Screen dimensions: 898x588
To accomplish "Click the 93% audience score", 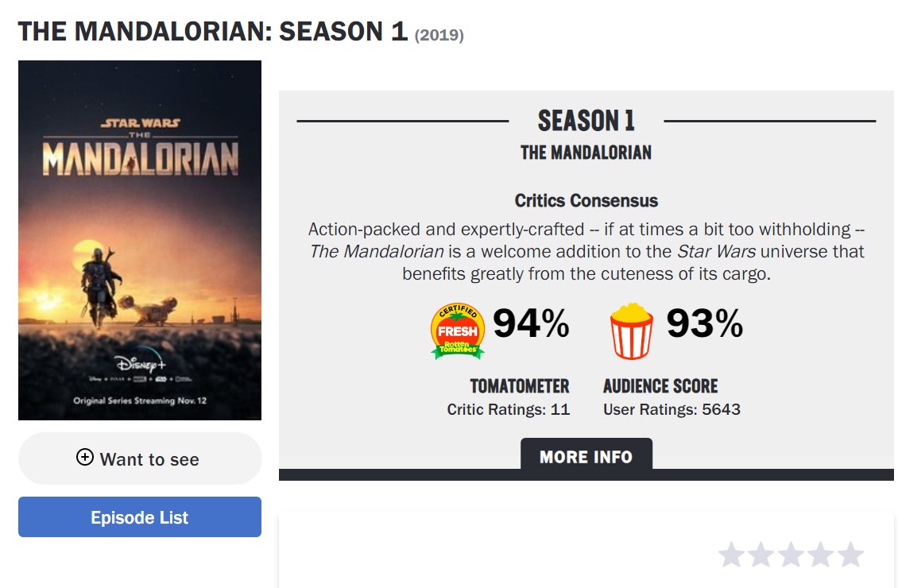I will pyautogui.click(x=704, y=323).
